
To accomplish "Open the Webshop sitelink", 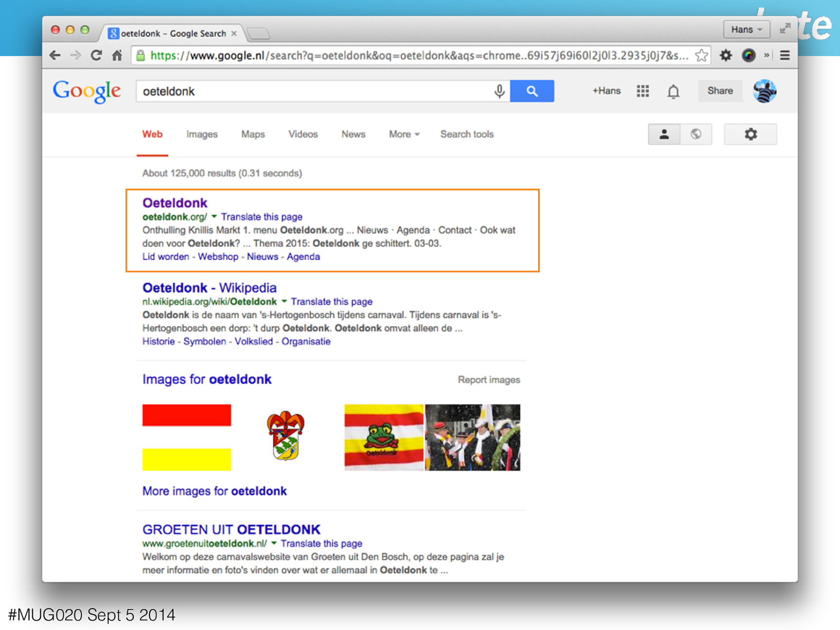I will tap(218, 257).
